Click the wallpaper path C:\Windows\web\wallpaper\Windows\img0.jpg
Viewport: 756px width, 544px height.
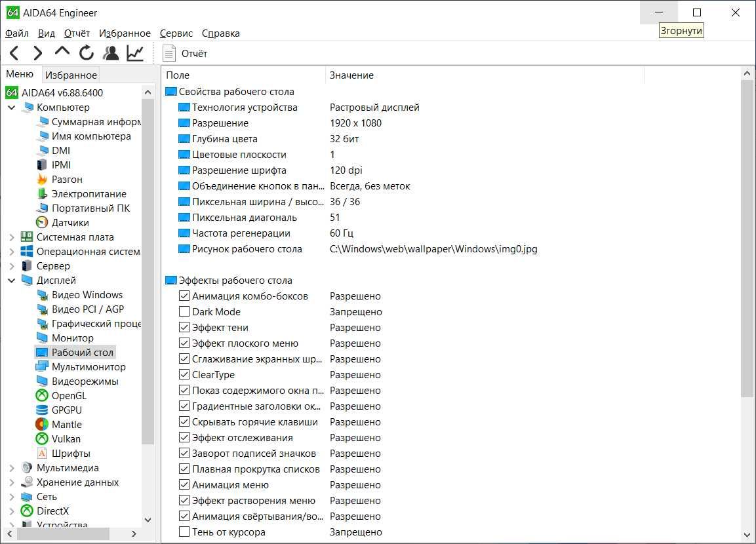[433, 249]
